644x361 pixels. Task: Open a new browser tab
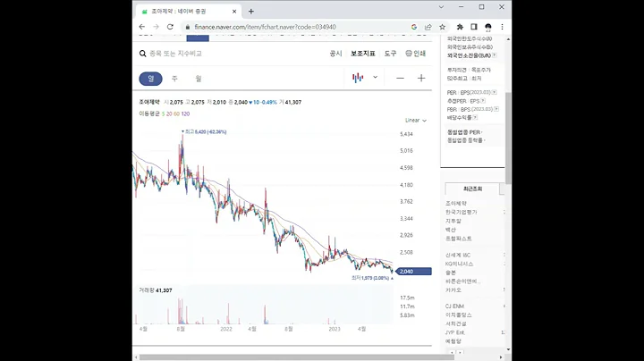point(251,12)
